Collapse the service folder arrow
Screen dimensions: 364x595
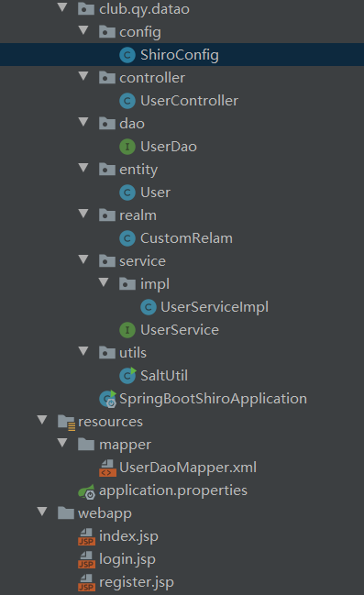point(83,260)
